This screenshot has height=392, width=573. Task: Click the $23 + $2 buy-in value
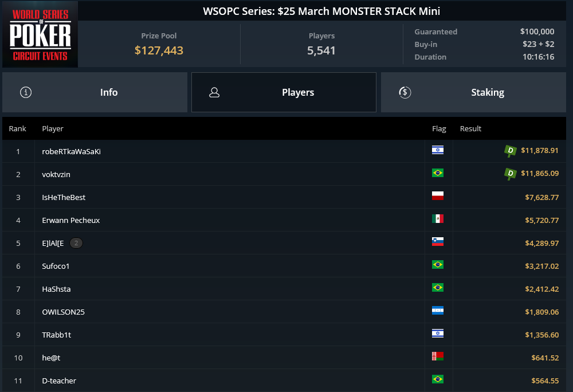(538, 44)
